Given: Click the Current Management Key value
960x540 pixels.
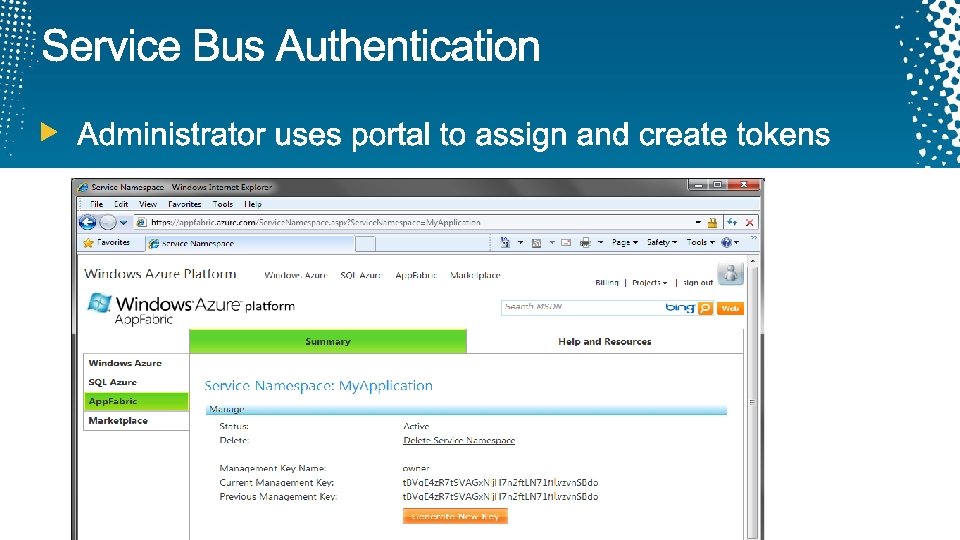Looking at the screenshot, I should [x=500, y=482].
